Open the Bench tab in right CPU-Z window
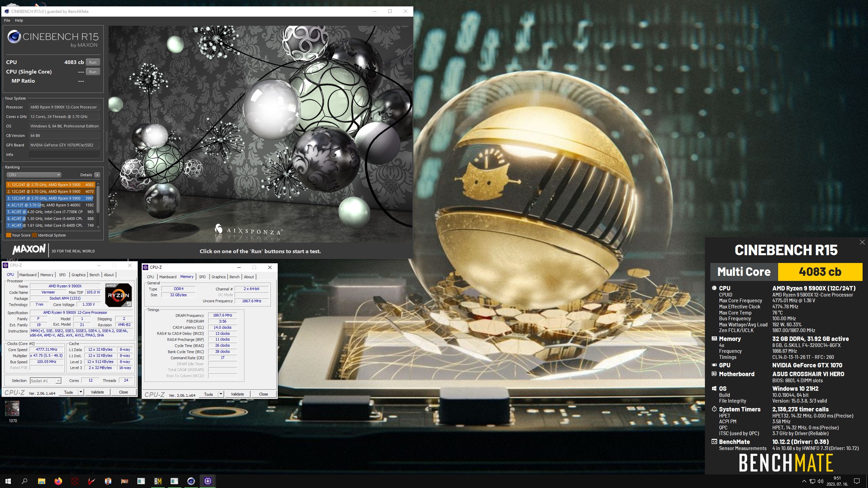 (235, 277)
